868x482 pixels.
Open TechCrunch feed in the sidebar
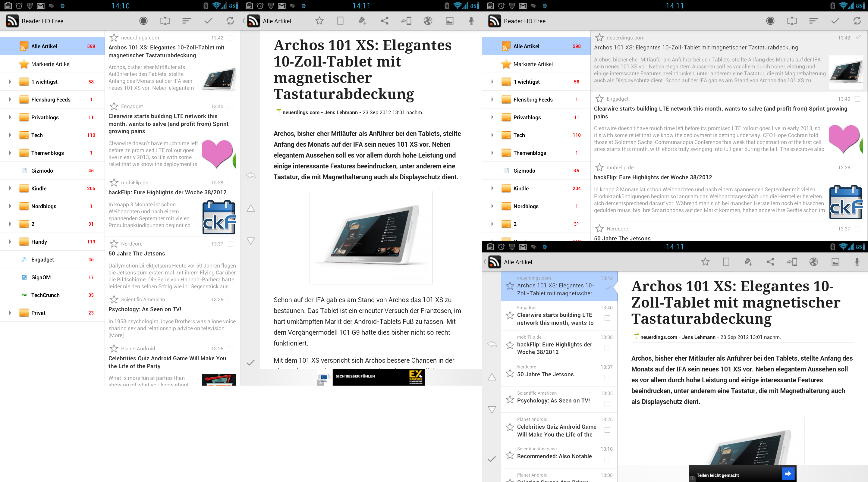(x=52, y=295)
